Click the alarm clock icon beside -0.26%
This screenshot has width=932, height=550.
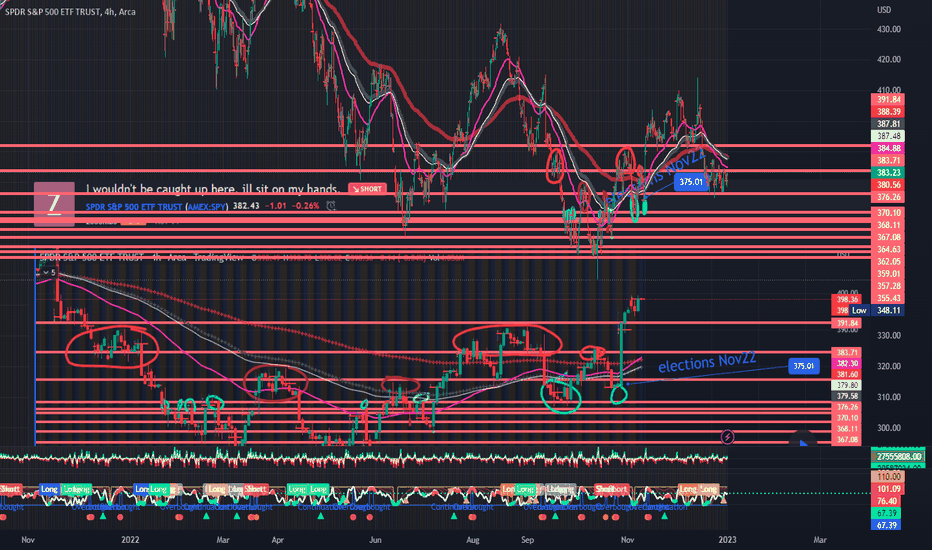point(331,206)
